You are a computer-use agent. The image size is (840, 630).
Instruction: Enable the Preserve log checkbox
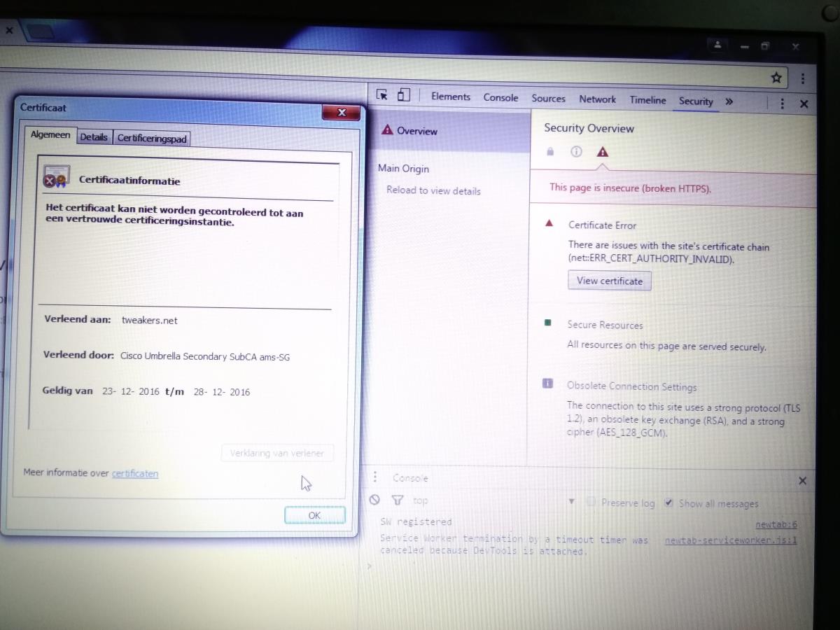[591, 502]
